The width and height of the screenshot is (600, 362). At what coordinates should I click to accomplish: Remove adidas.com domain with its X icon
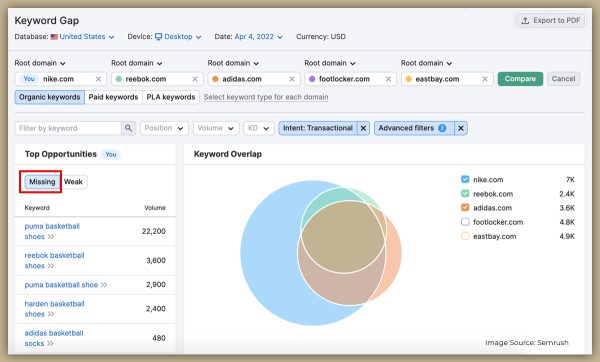pyautogui.click(x=292, y=79)
